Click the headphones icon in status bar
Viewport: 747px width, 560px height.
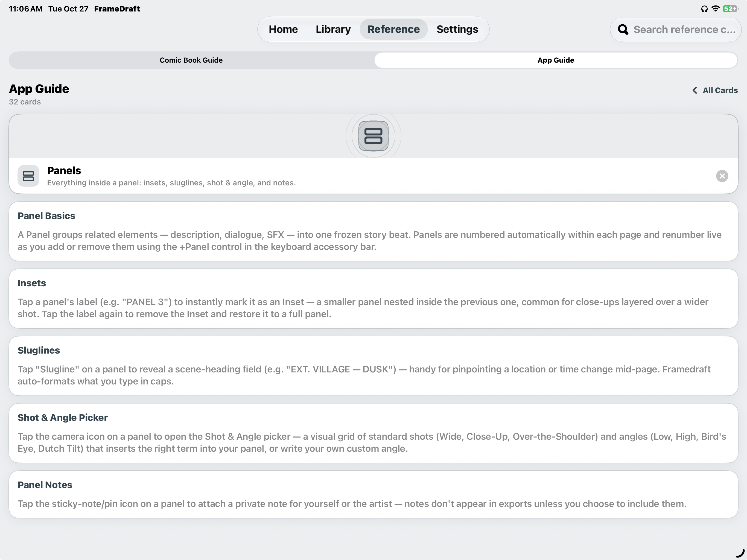[x=704, y=9]
